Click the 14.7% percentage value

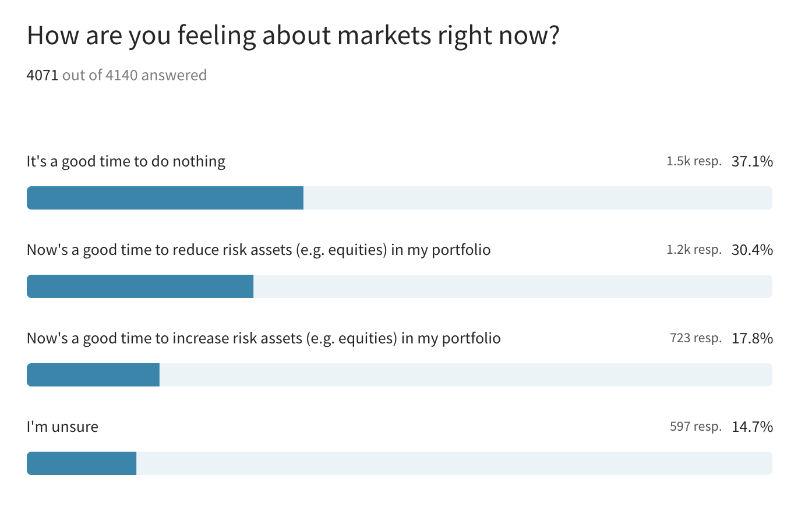click(x=752, y=427)
